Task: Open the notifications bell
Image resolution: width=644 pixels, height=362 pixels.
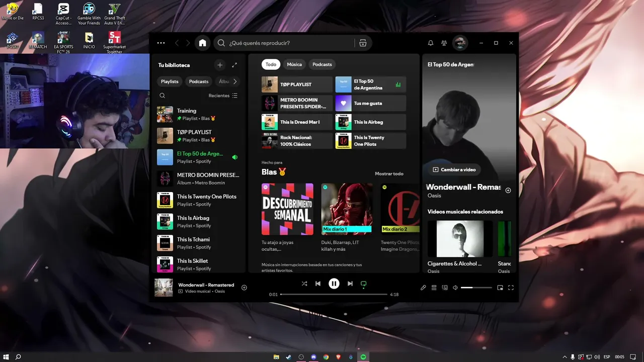Action: click(431, 43)
